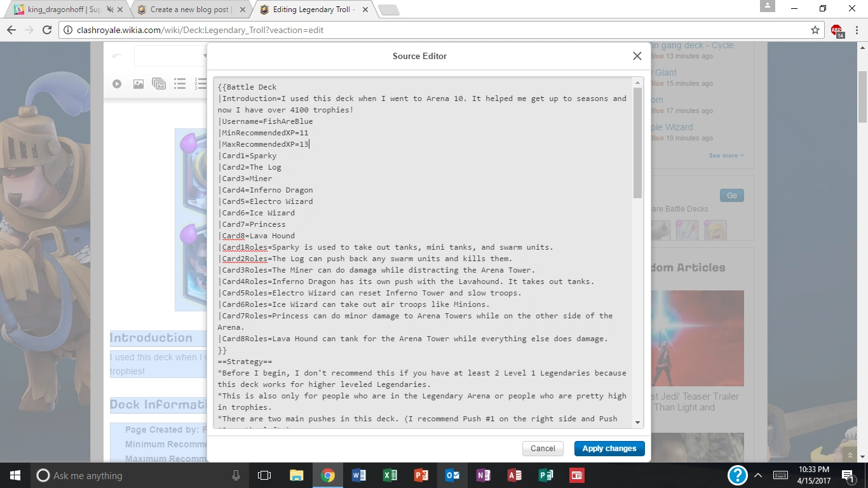868x488 pixels.
Task: Open the Action Center notifications icon
Action: click(848, 475)
